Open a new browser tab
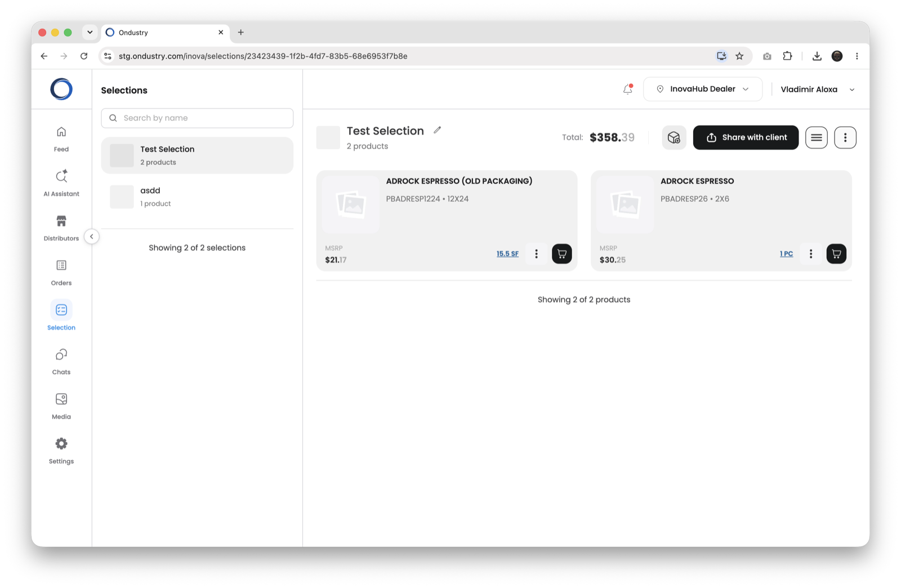The image size is (901, 588). pos(241,33)
